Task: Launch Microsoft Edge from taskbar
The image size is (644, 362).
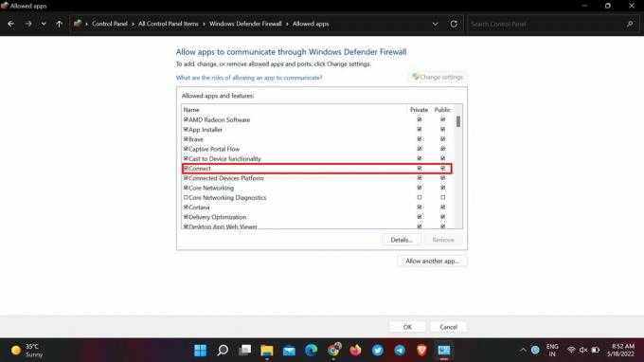Action: (312, 350)
